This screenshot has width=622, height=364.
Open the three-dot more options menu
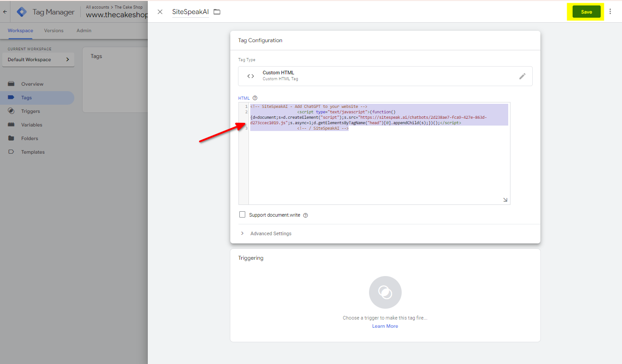610,12
